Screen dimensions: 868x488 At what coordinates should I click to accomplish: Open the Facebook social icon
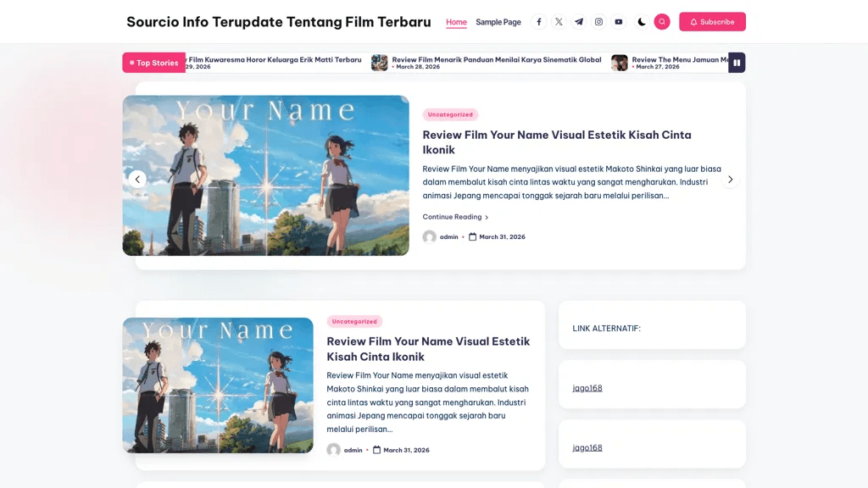pyautogui.click(x=538, y=21)
